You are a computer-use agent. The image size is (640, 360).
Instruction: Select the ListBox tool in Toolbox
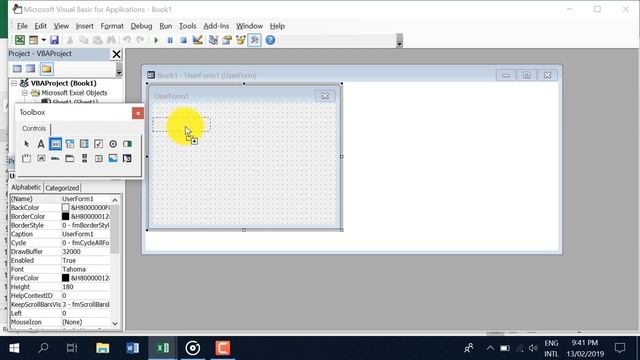84,144
